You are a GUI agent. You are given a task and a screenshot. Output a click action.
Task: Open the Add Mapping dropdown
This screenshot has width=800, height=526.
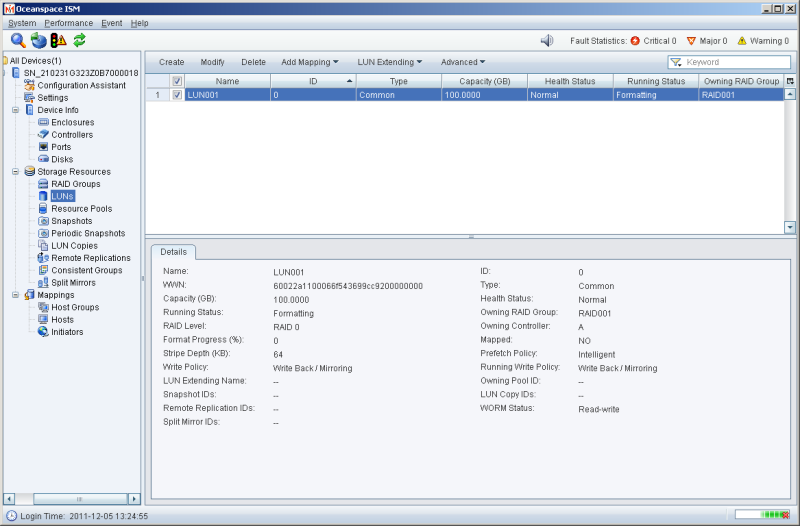click(x=310, y=62)
